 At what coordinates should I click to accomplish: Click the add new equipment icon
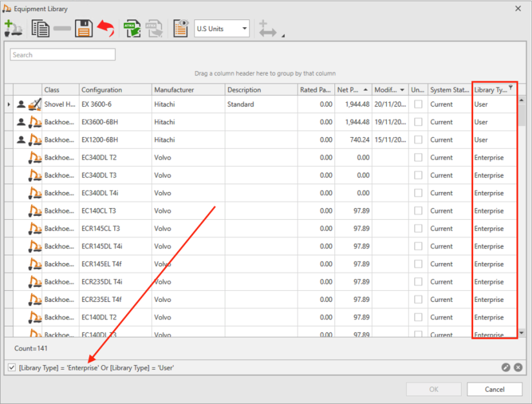[13, 28]
